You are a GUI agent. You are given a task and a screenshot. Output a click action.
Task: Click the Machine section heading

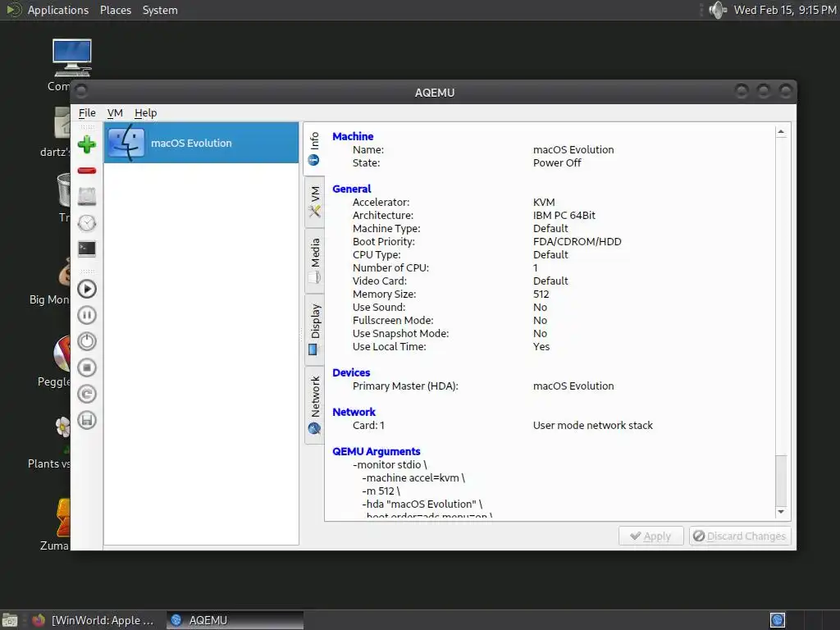353,137
